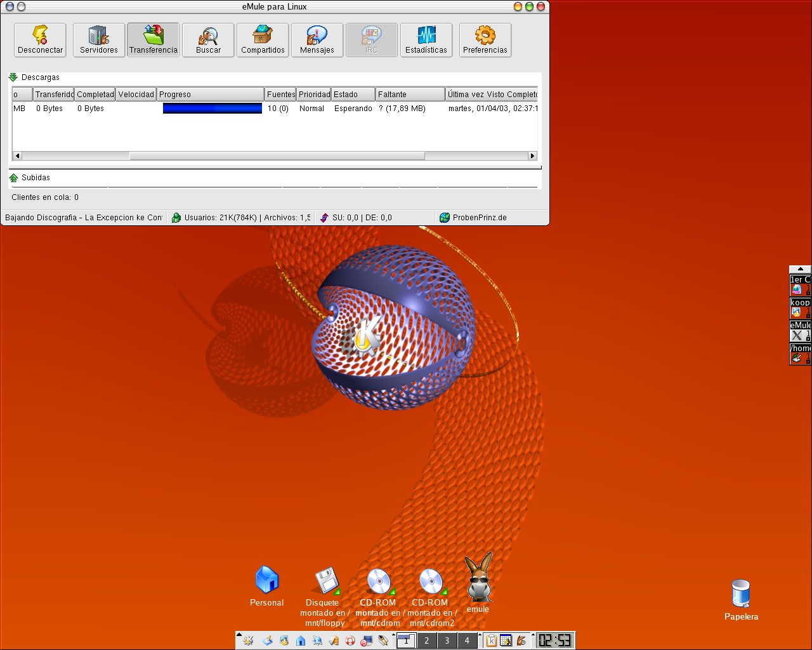The width and height of the screenshot is (812, 650).
Task: Open the Servidores server list
Action: (x=98, y=40)
